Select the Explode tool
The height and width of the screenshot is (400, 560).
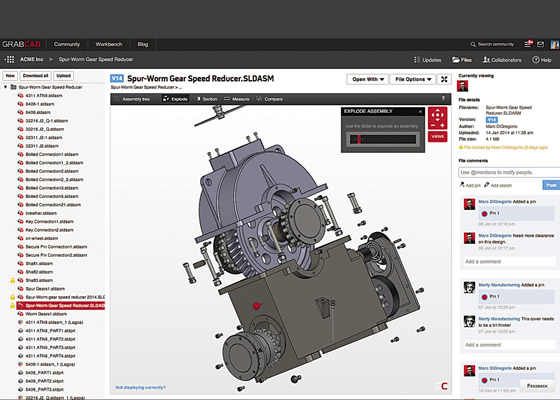tap(175, 99)
